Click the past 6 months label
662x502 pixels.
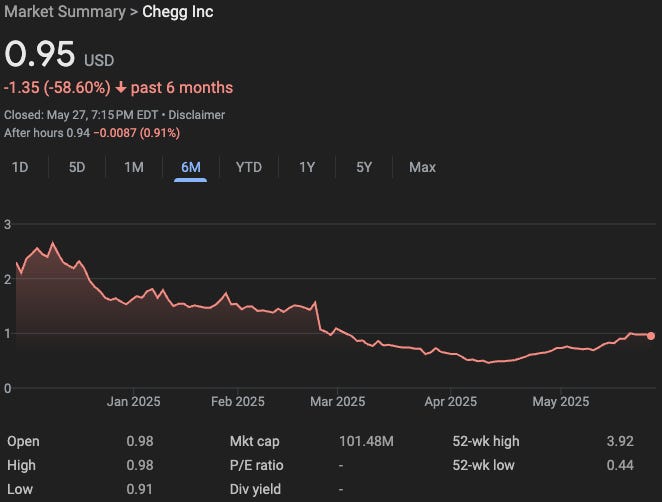click(182, 88)
